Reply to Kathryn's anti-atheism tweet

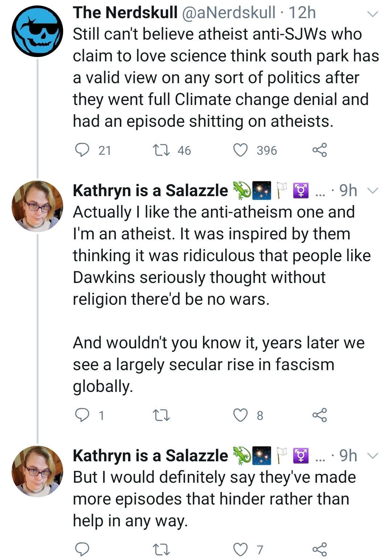point(82,415)
